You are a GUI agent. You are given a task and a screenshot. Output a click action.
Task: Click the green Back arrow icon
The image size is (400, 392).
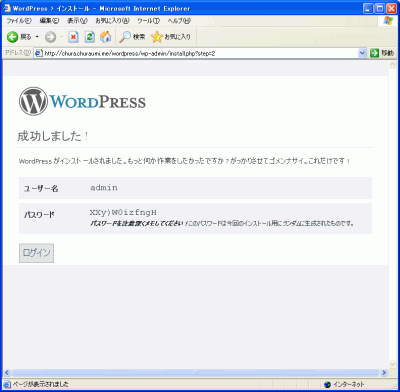(12, 37)
